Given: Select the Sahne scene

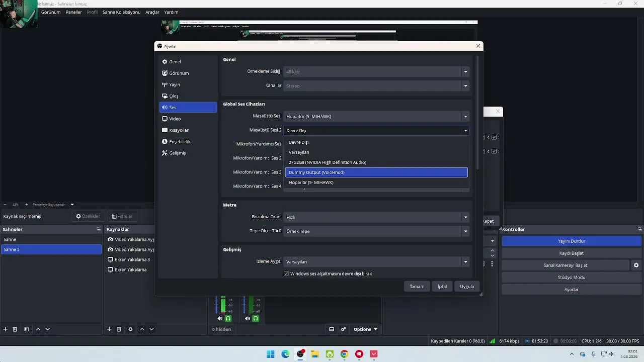Looking at the screenshot, I should pyautogui.click(x=51, y=240).
